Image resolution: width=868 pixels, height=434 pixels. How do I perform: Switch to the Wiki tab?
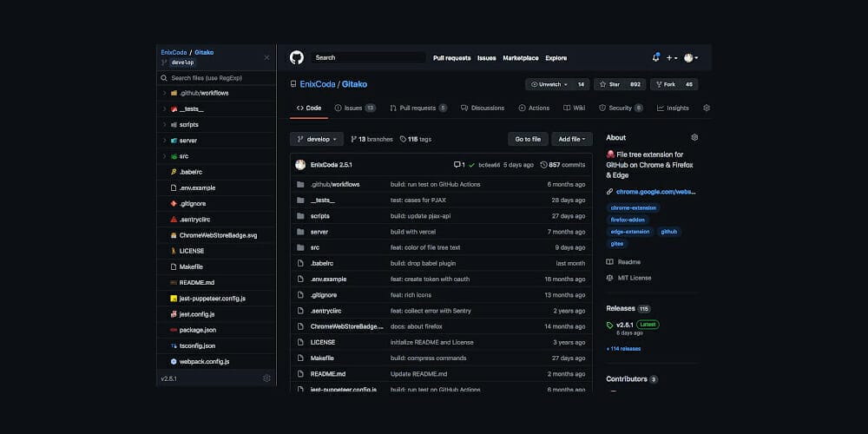574,108
